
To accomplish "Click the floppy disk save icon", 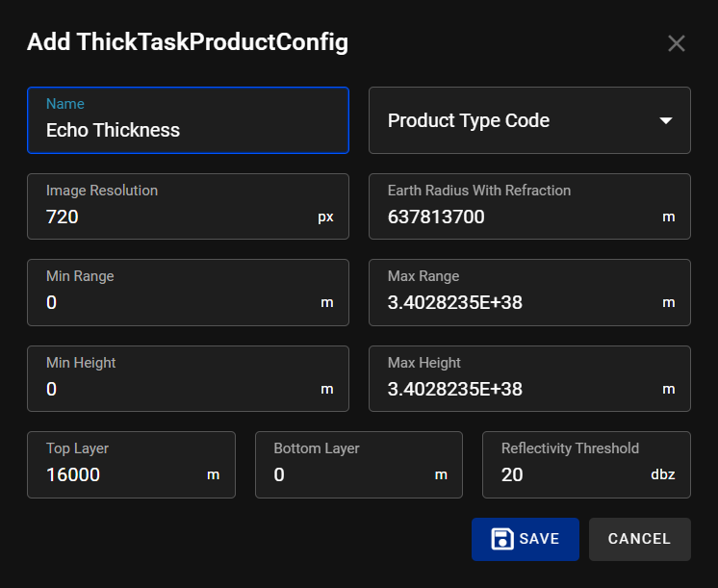I will tap(501, 539).
